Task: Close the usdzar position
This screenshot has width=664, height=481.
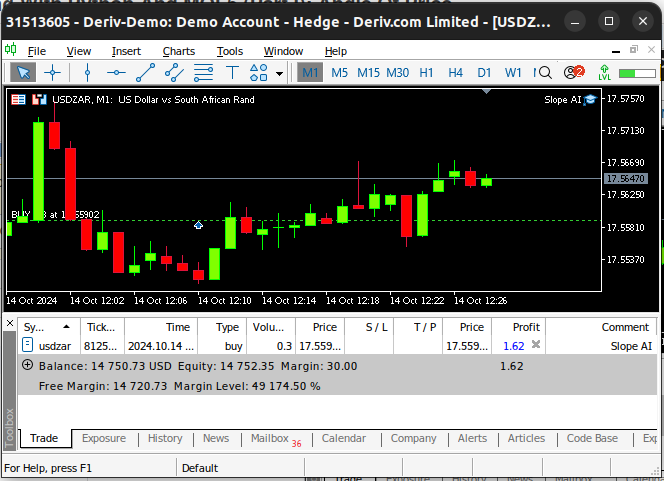Action: 536,344
